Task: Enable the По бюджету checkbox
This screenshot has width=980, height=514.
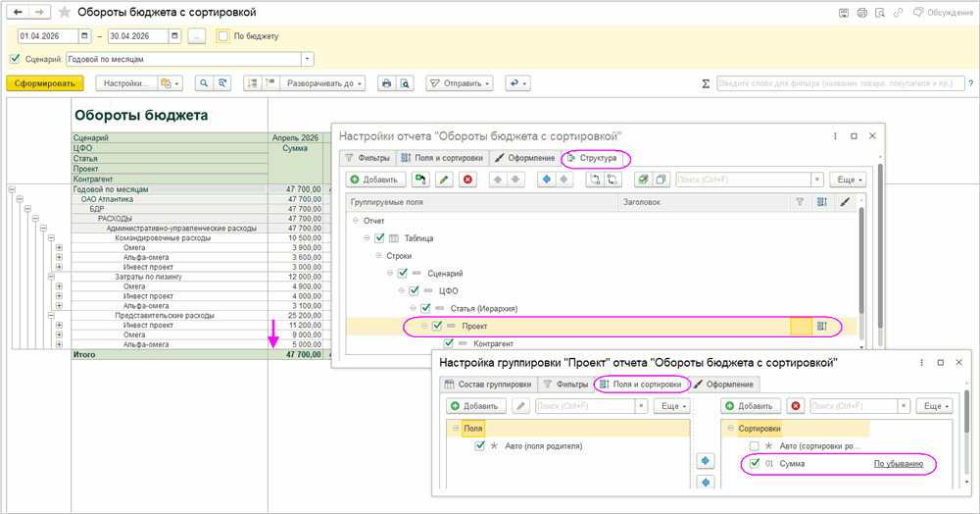Action: point(223,36)
